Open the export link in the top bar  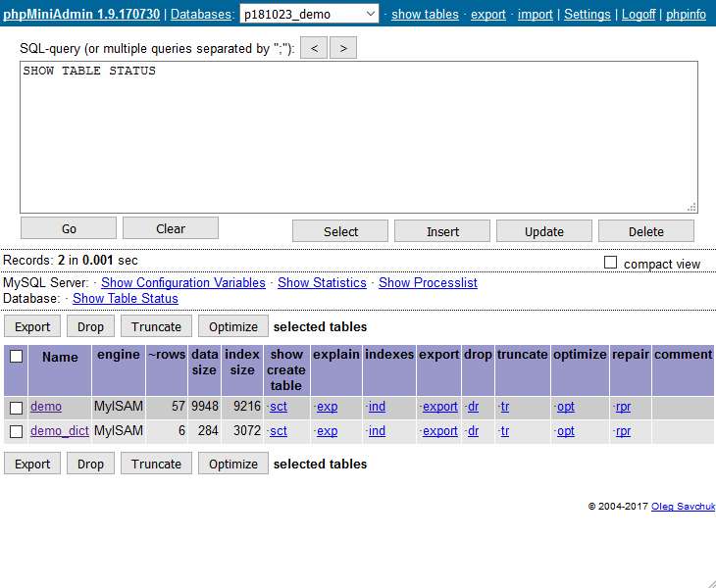pos(488,14)
